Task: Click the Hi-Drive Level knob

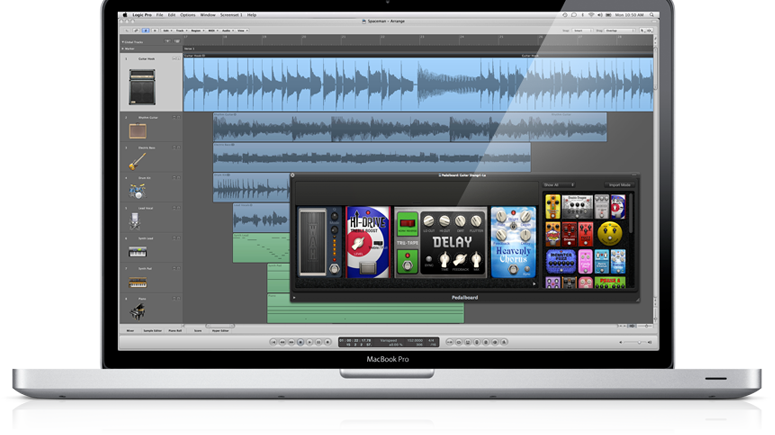Action: coord(357,243)
